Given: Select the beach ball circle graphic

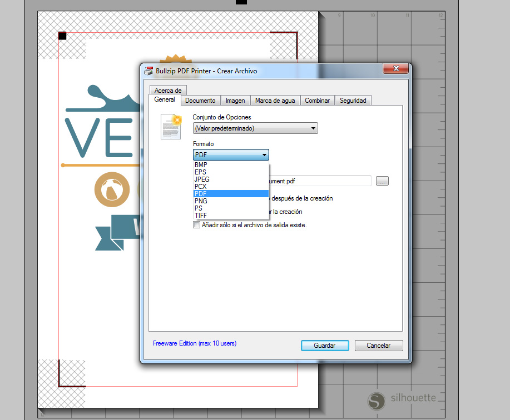Looking at the screenshot, I should coord(112,189).
